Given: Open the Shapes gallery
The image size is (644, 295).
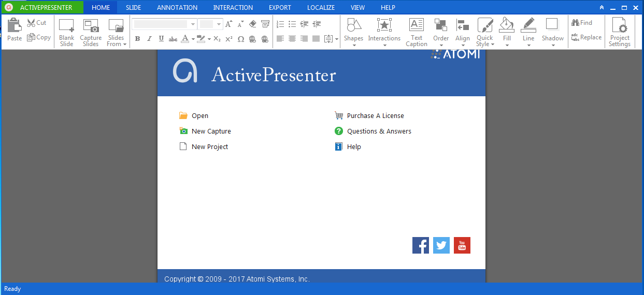Looking at the screenshot, I should point(353,33).
